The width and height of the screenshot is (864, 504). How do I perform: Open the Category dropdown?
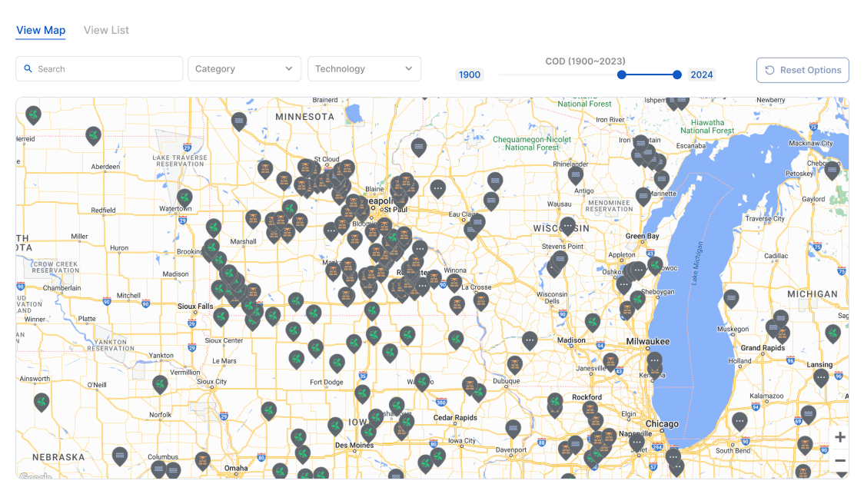coord(244,68)
